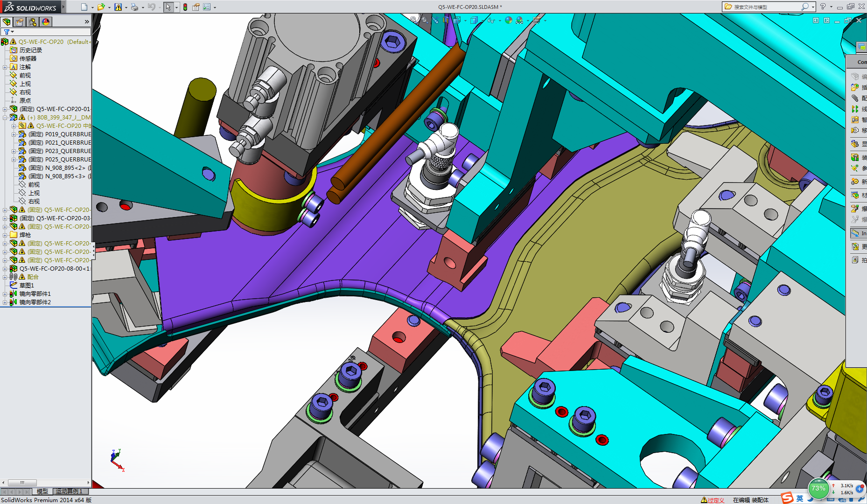Screen dimensions: 867x504
Task: Open a file with the Open icon
Action: 101,7
